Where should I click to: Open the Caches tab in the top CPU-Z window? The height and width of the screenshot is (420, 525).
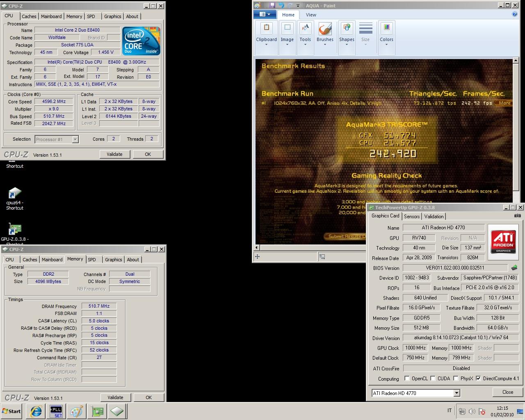click(29, 16)
